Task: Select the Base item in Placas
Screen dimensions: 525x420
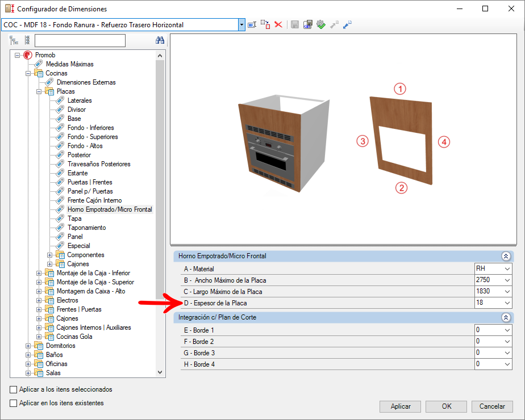Action: coord(74,119)
